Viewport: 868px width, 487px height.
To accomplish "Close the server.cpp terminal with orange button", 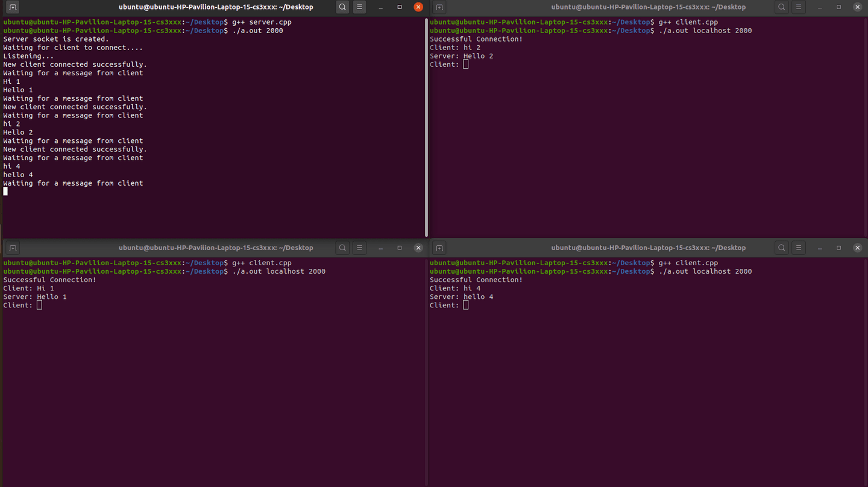I will (x=418, y=7).
